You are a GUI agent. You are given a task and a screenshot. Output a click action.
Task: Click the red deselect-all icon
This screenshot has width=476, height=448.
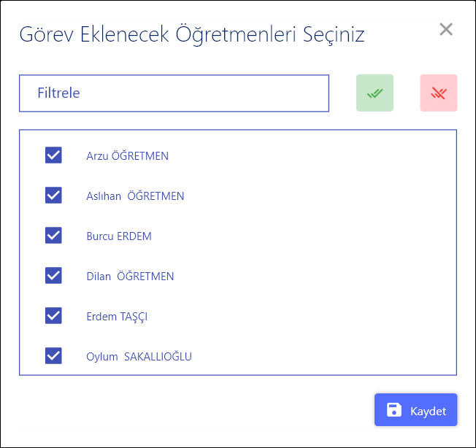(x=439, y=93)
